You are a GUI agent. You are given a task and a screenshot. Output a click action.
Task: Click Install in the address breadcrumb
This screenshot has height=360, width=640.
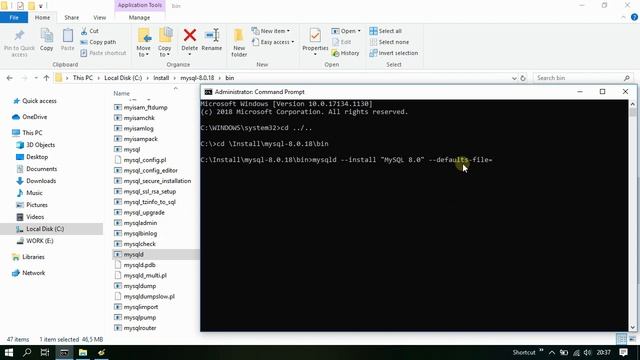click(x=161, y=78)
